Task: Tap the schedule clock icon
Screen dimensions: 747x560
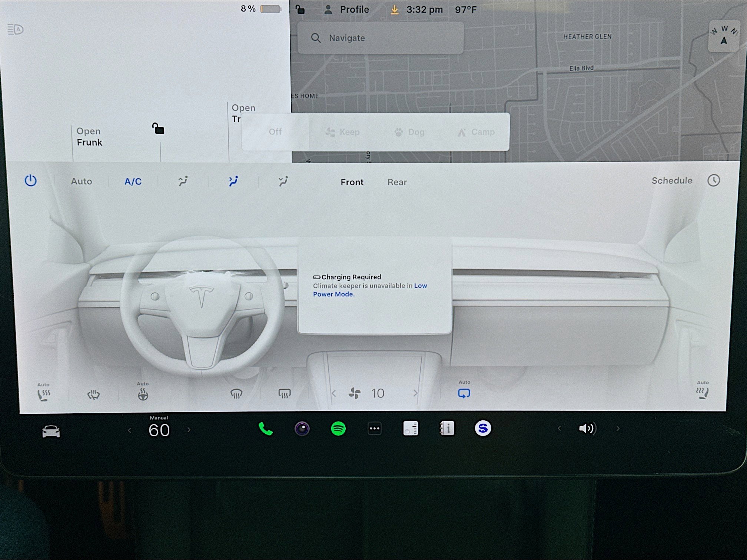Action: (714, 180)
